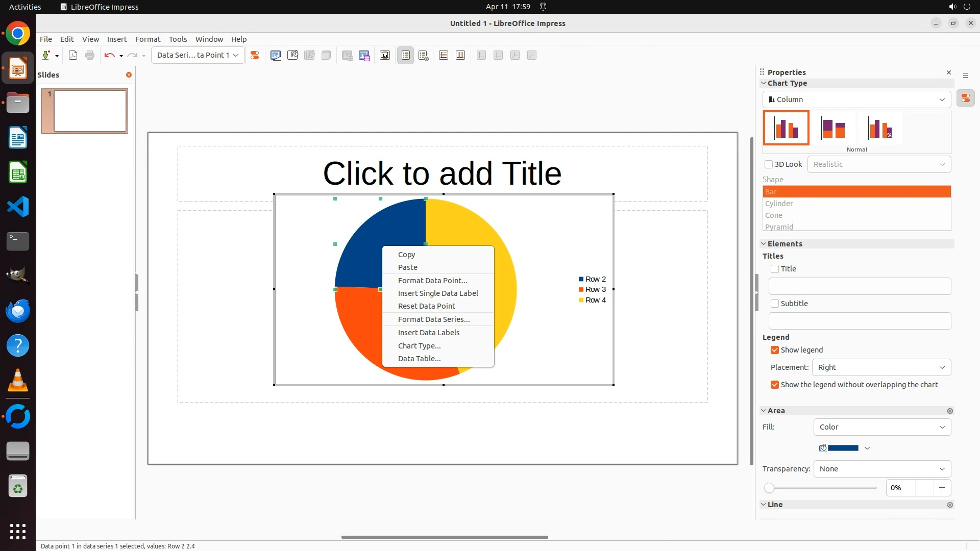Image resolution: width=980 pixels, height=551 pixels.
Task: Open the Column chart type dropdown
Action: tap(856, 99)
